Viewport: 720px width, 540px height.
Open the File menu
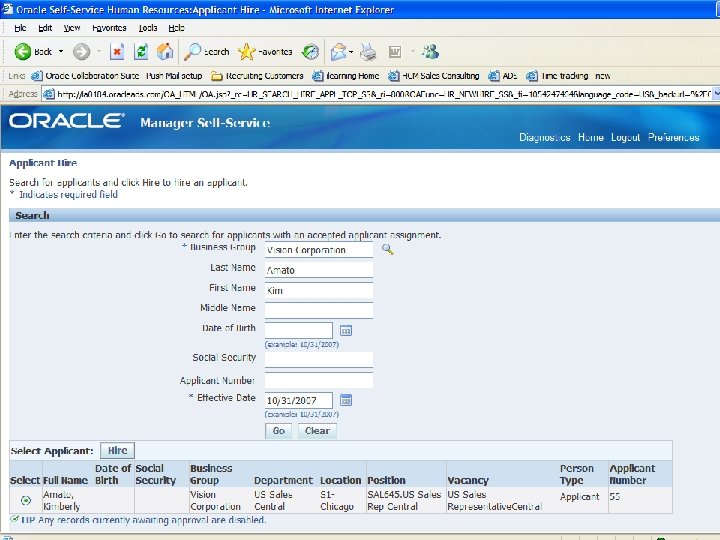pyautogui.click(x=20, y=28)
